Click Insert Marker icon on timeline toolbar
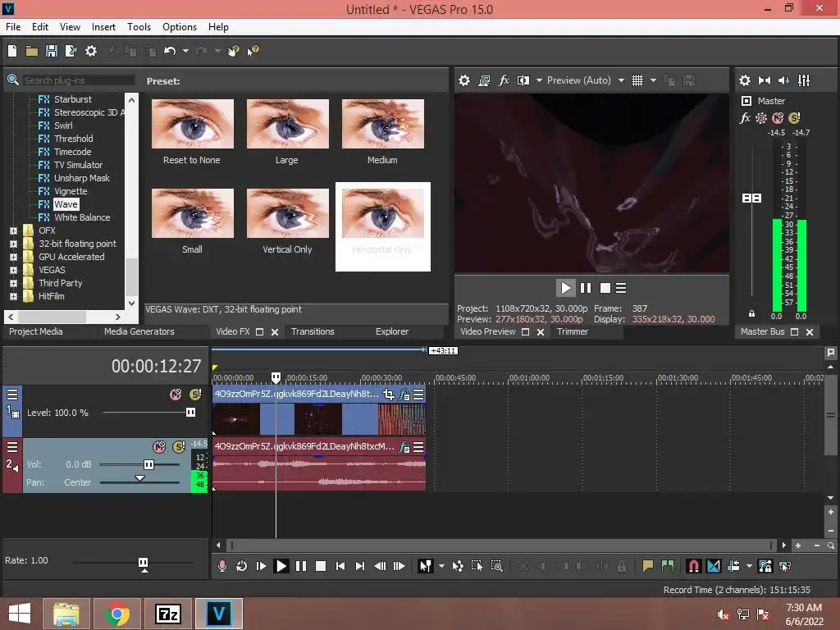The image size is (840, 630). coord(648,566)
